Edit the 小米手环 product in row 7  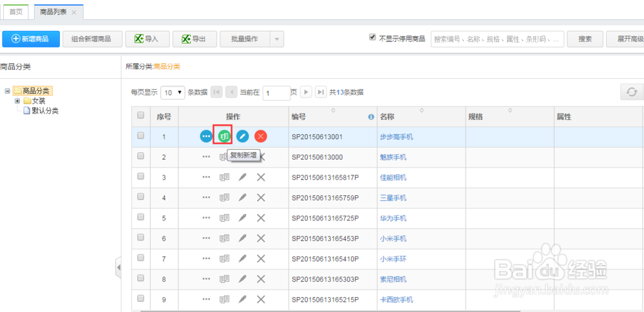click(x=243, y=258)
